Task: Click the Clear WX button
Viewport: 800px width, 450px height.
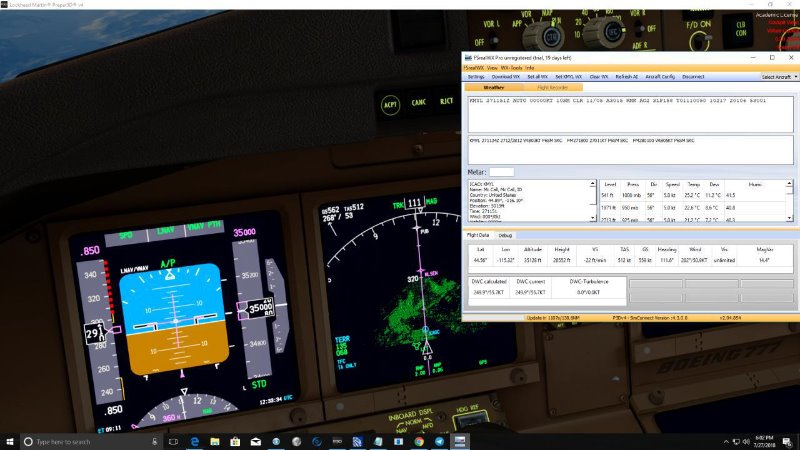Action: coord(598,77)
